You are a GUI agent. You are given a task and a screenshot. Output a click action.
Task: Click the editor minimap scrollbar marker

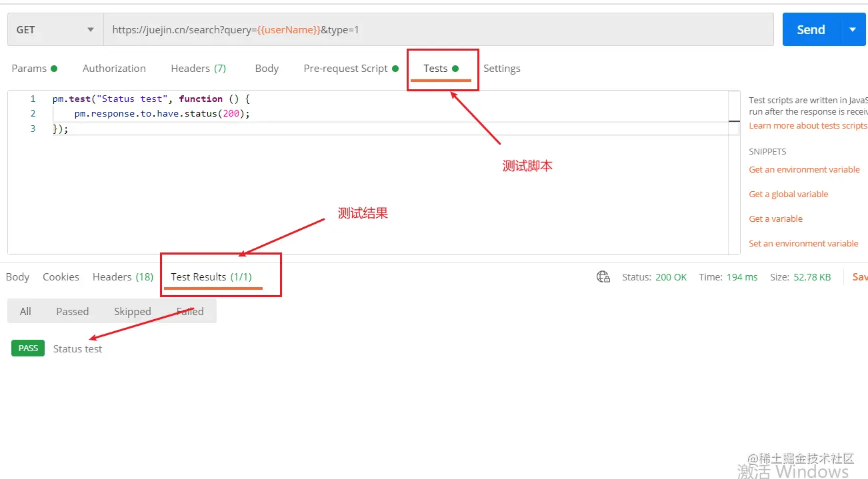[734, 121]
